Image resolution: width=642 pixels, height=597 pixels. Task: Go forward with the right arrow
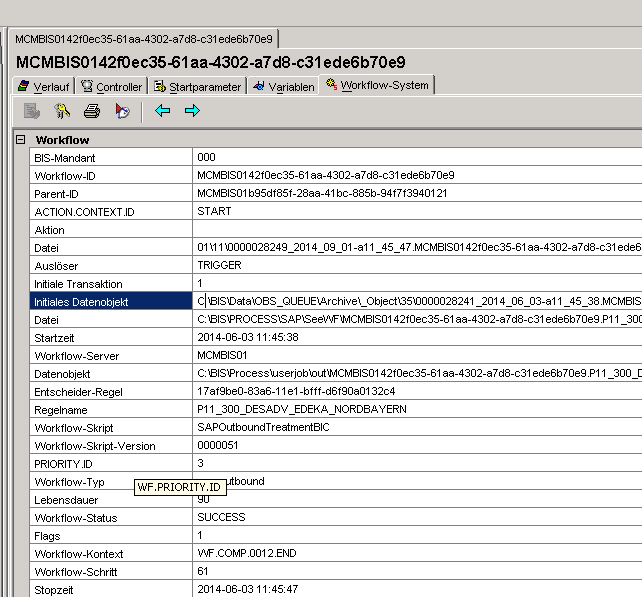click(x=192, y=111)
